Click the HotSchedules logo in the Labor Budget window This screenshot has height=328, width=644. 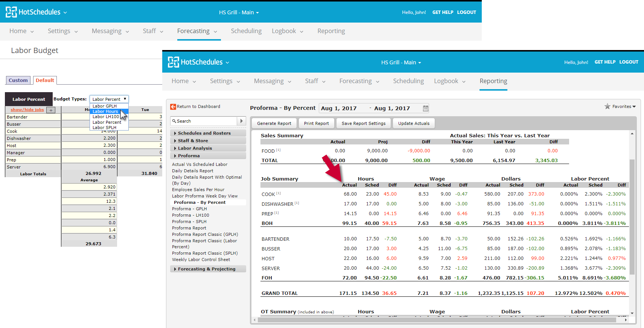pyautogui.click(x=33, y=12)
